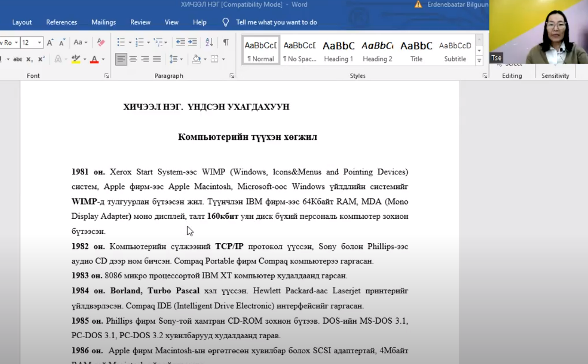The image size is (588, 364).
Task: Insert a bulleted list with Bullets icon
Action: 121,42
